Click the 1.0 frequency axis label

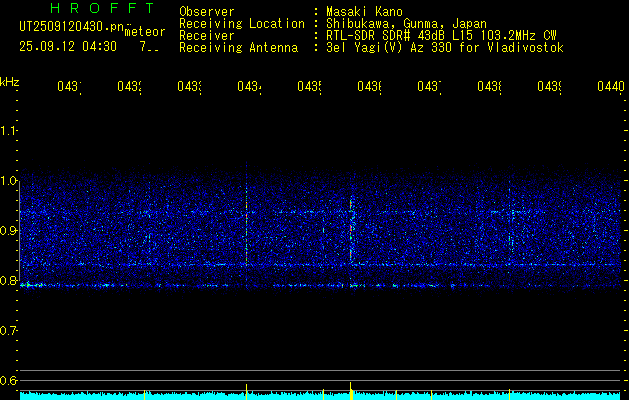[x=8, y=181]
